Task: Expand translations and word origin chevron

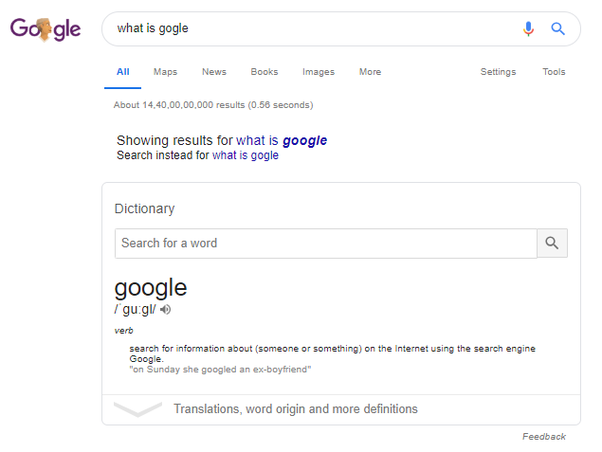Action: (138, 409)
